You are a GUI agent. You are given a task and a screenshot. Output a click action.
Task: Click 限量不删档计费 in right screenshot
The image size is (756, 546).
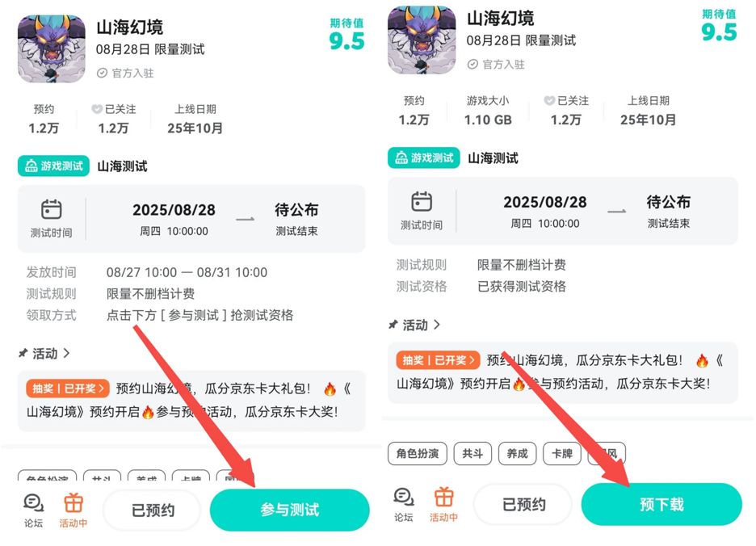tap(522, 265)
